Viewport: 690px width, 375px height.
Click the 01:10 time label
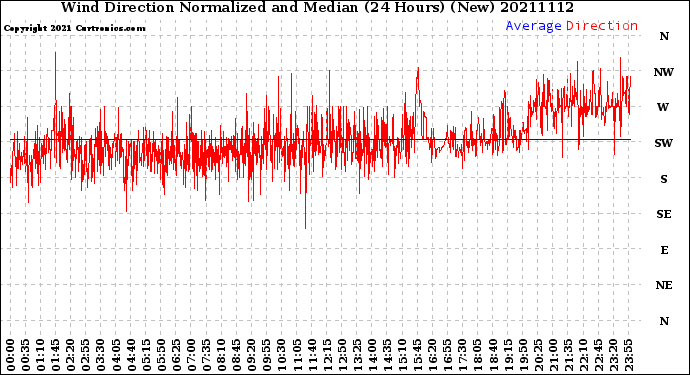point(40,355)
